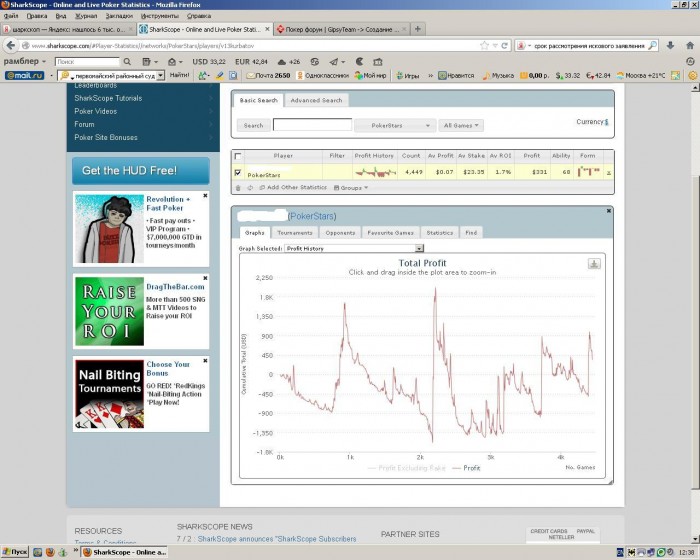Close the PokerStars player details panel

(x=608, y=211)
